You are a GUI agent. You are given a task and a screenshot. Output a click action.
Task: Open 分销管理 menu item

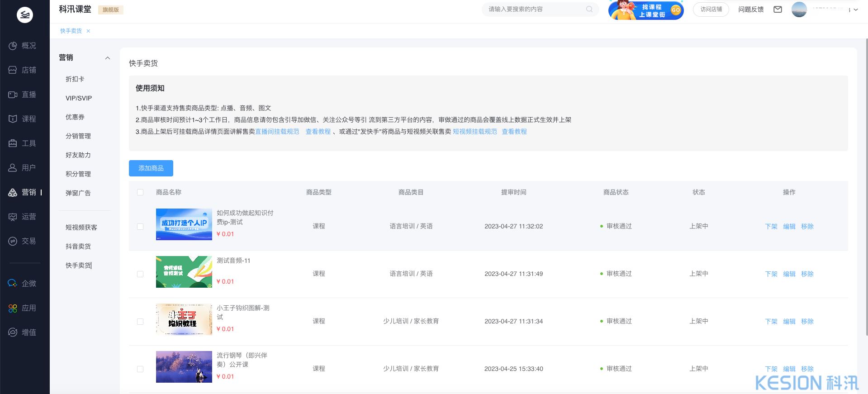[78, 136]
